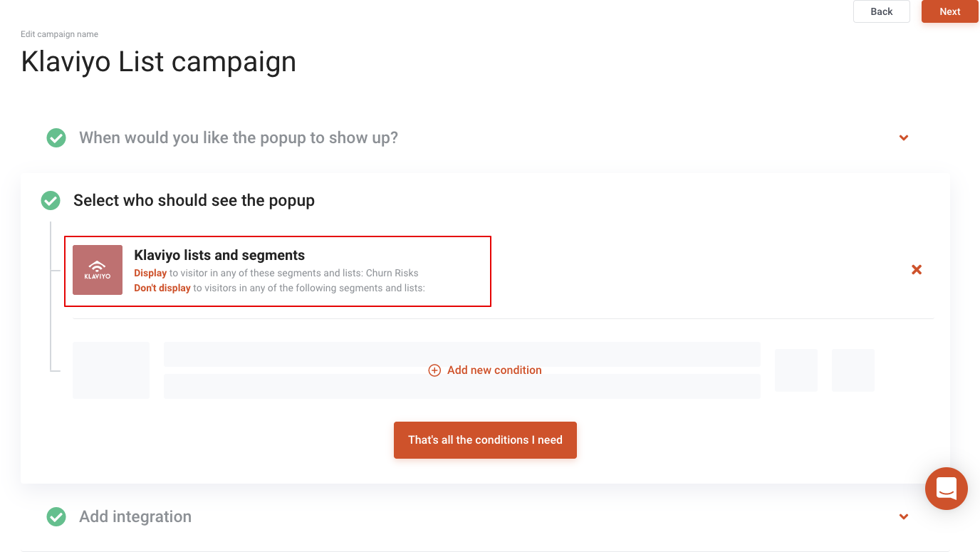Click green checkmark beside popup timing question
The width and height of the screenshot is (980, 552).
[x=56, y=137]
